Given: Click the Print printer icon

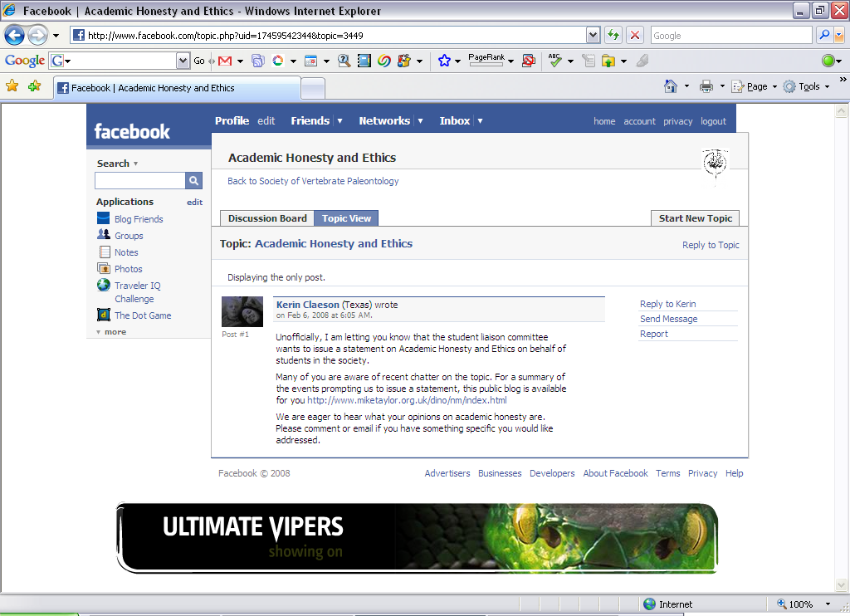Looking at the screenshot, I should (x=706, y=86).
